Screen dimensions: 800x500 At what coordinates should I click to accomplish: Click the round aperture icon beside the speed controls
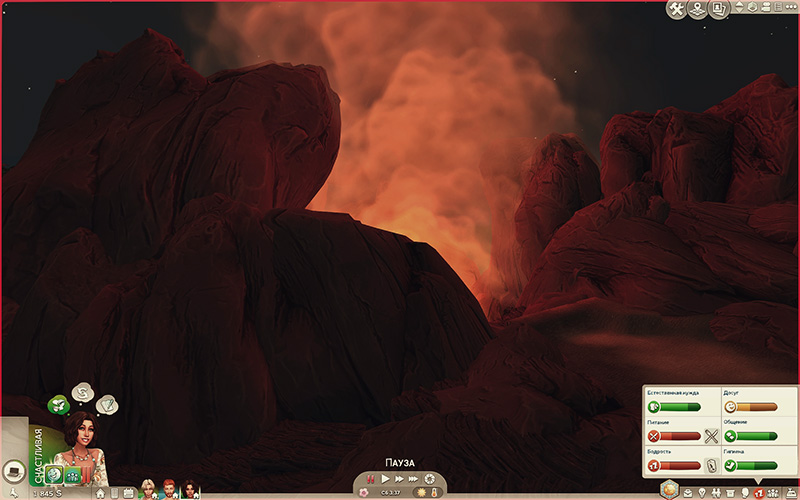430,479
